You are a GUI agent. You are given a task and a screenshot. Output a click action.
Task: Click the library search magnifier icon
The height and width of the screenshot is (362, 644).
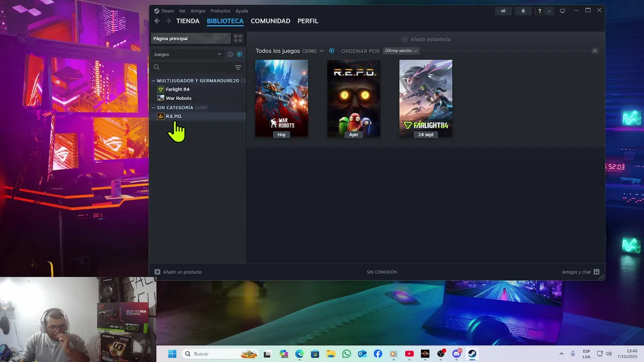coord(156,67)
